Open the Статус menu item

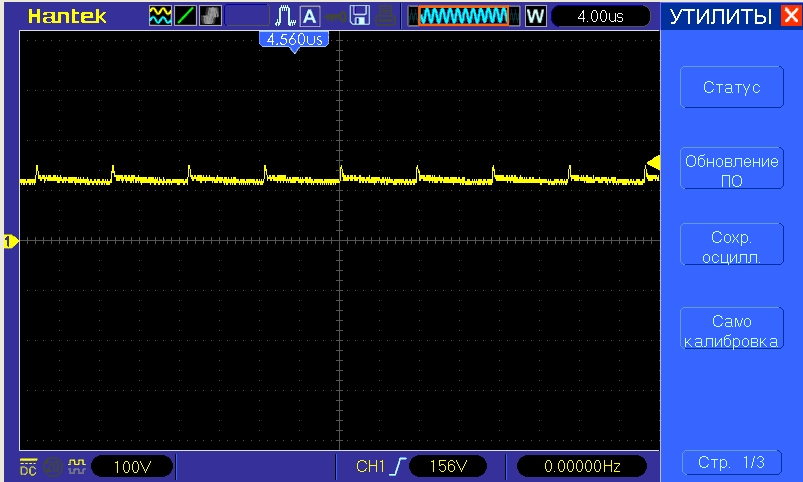coord(731,87)
